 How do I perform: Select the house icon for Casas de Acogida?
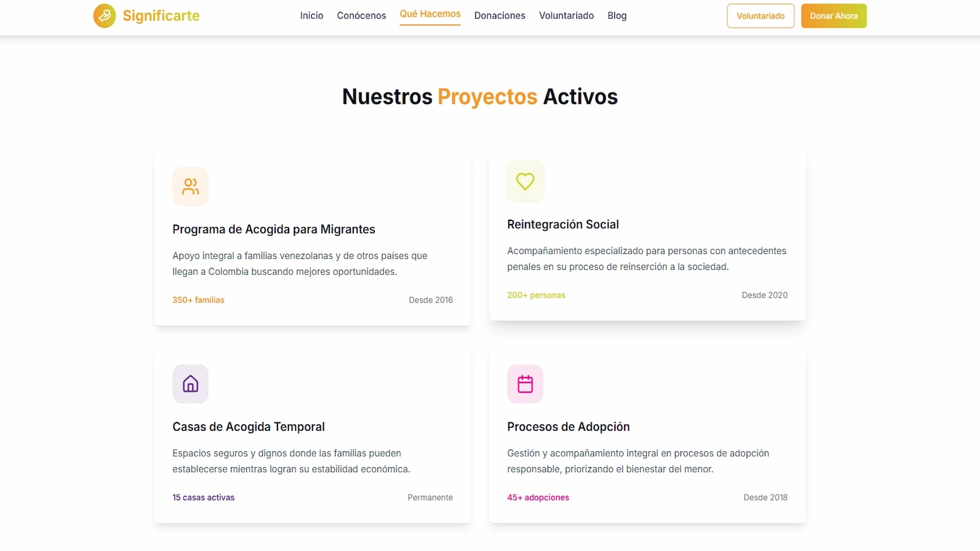tap(190, 384)
